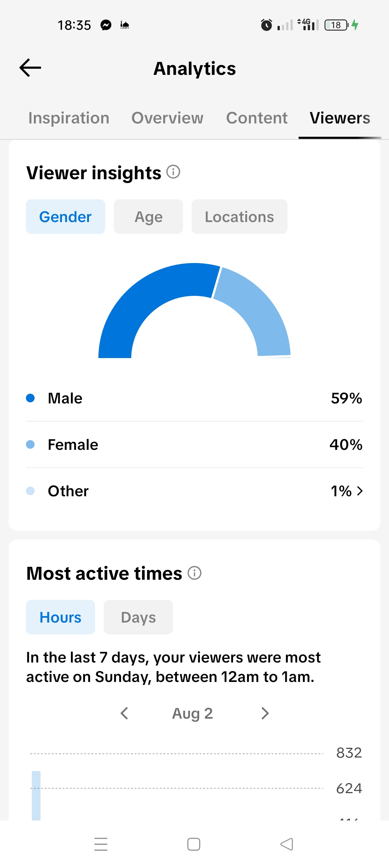Tap the back arrow icon
The image size is (389, 868).
coord(30,68)
